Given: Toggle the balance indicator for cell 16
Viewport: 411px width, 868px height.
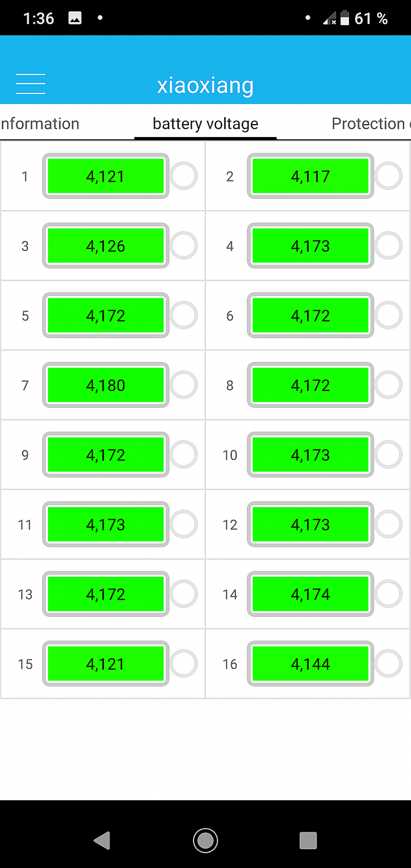Looking at the screenshot, I should [388, 664].
